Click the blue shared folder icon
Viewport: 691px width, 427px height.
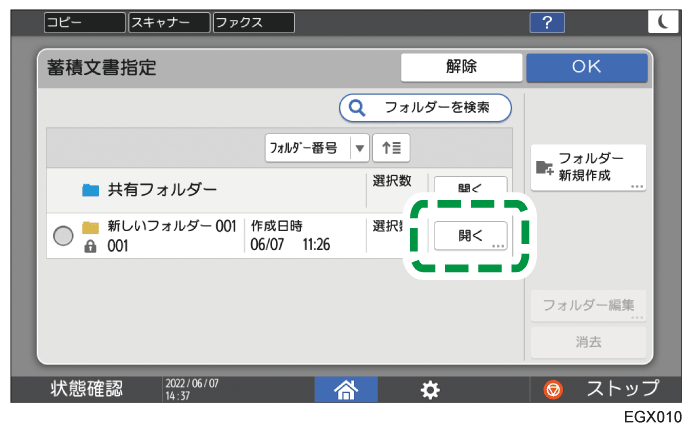[91, 190]
